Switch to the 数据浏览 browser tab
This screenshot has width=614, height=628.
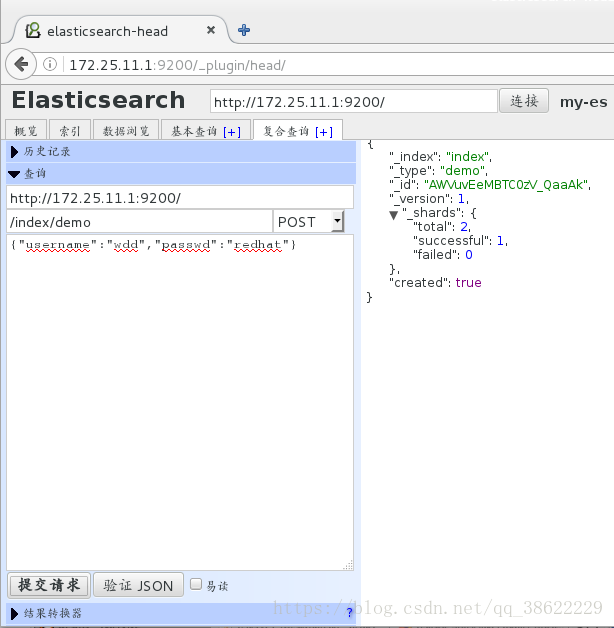(x=126, y=131)
